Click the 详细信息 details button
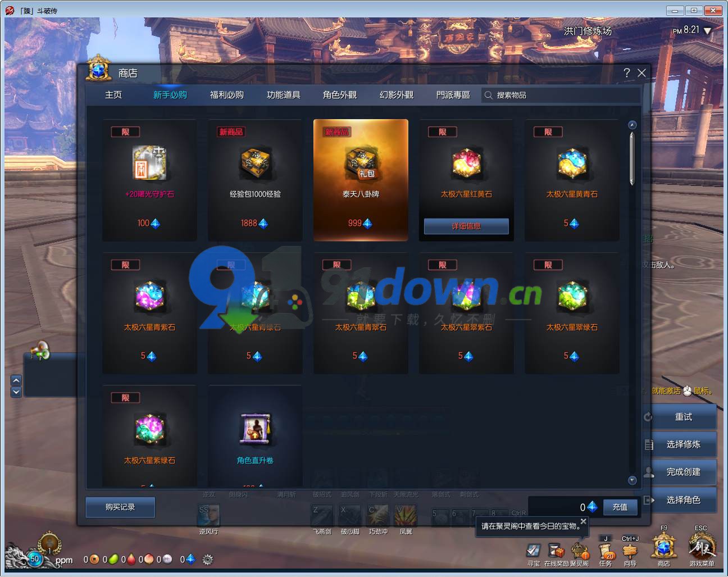728x577 pixels. tap(466, 226)
